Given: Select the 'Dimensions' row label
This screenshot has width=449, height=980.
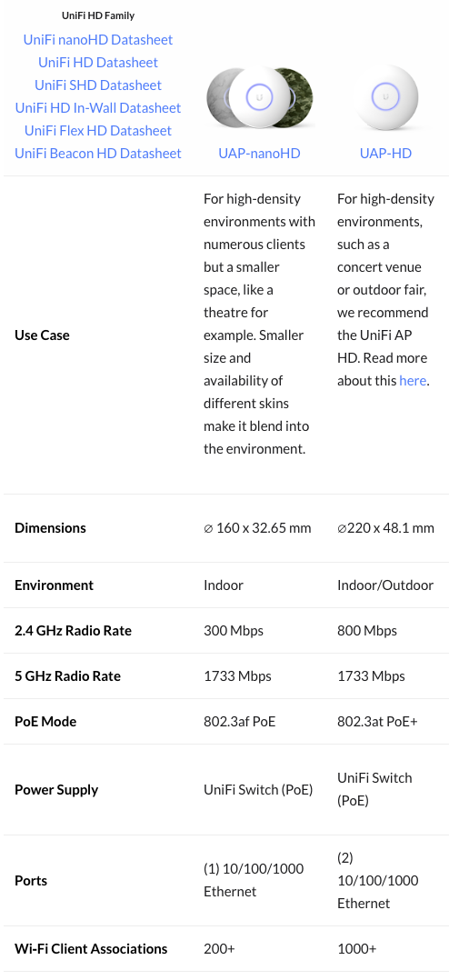Looking at the screenshot, I should (x=50, y=528).
